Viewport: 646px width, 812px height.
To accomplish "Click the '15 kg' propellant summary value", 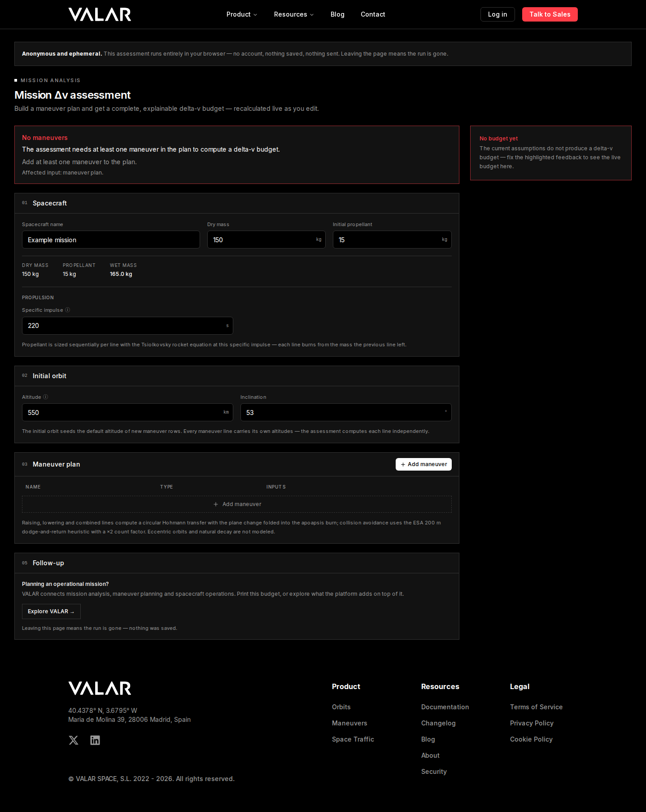I will pyautogui.click(x=70, y=274).
